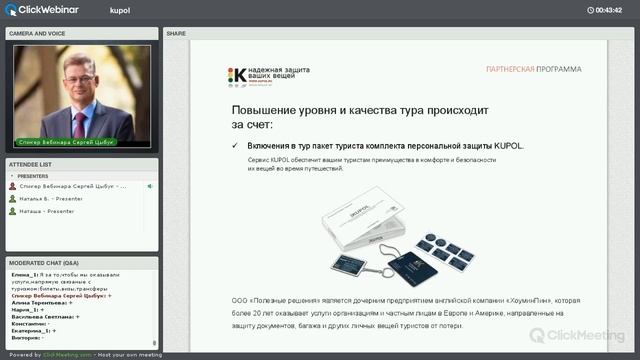This screenshot has width=640, height=360.
Task: Open the CAMERA AND VOICE panel header
Action: 82,33
